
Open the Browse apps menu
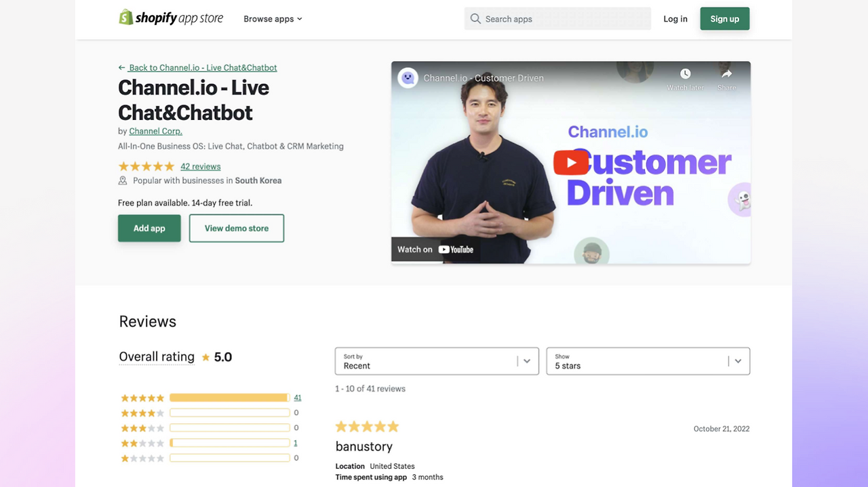pyautogui.click(x=273, y=19)
